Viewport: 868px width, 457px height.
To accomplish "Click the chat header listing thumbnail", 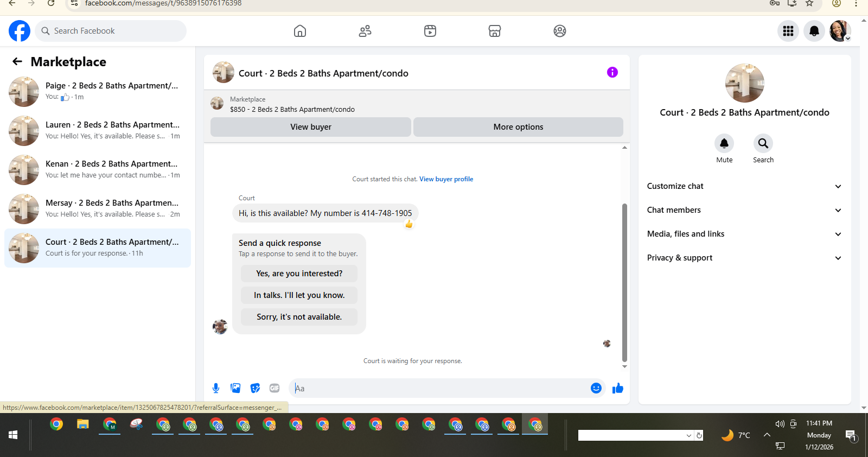I will pos(224,72).
